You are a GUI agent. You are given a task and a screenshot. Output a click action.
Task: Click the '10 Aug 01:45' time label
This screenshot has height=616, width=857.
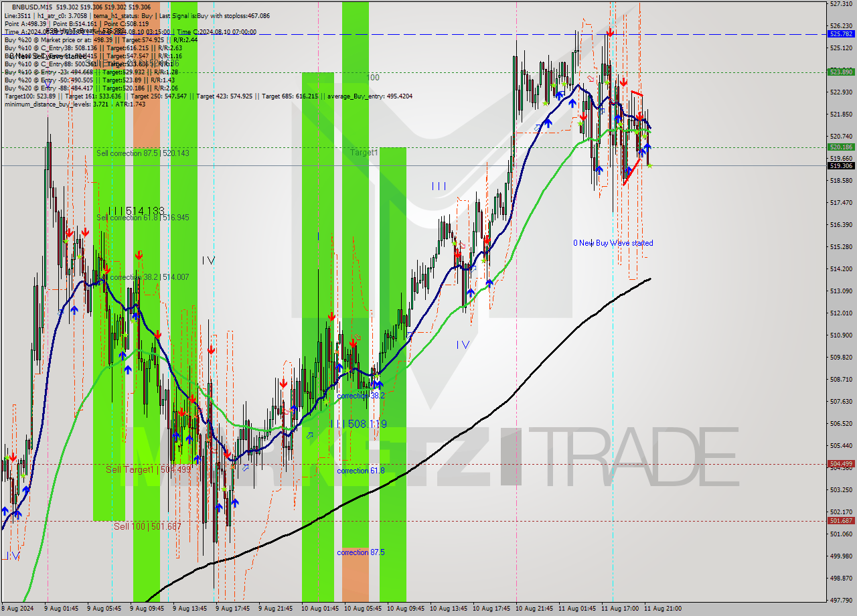(x=319, y=609)
